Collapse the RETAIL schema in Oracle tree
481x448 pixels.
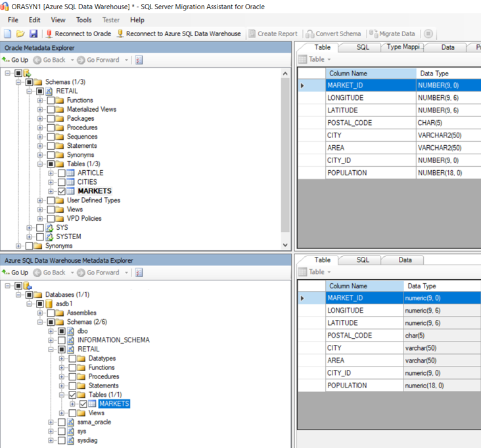(29, 91)
